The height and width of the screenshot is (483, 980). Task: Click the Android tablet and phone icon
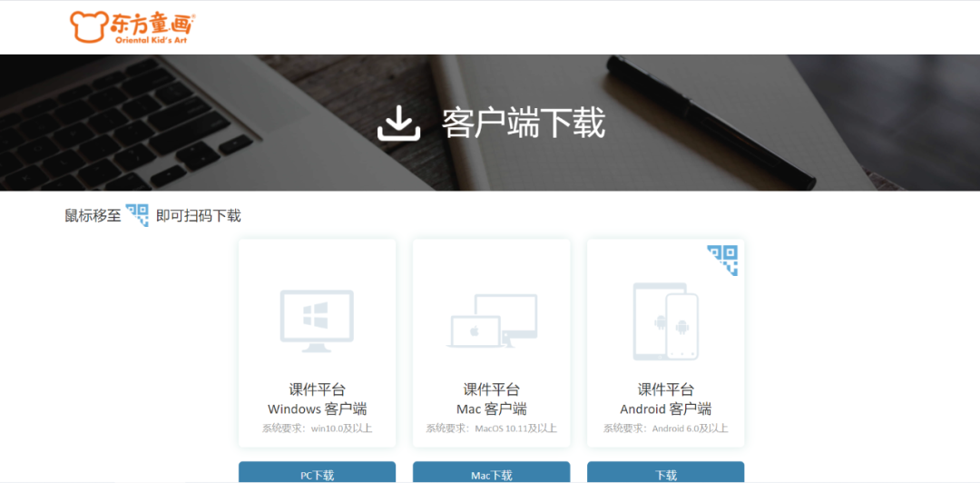tap(666, 321)
